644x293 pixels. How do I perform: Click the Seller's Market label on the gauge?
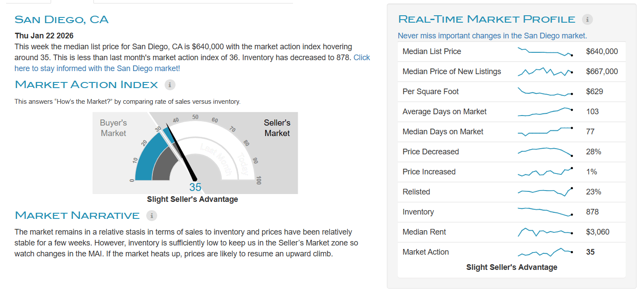pyautogui.click(x=277, y=128)
